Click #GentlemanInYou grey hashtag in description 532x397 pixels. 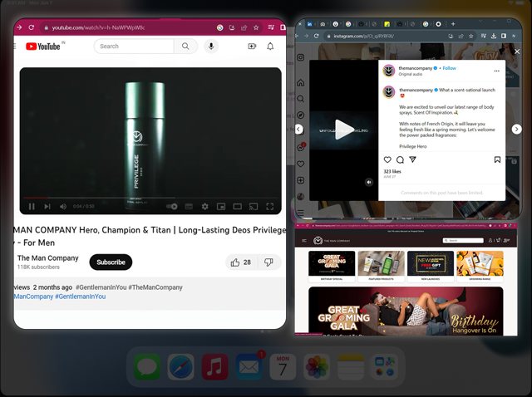(101, 287)
